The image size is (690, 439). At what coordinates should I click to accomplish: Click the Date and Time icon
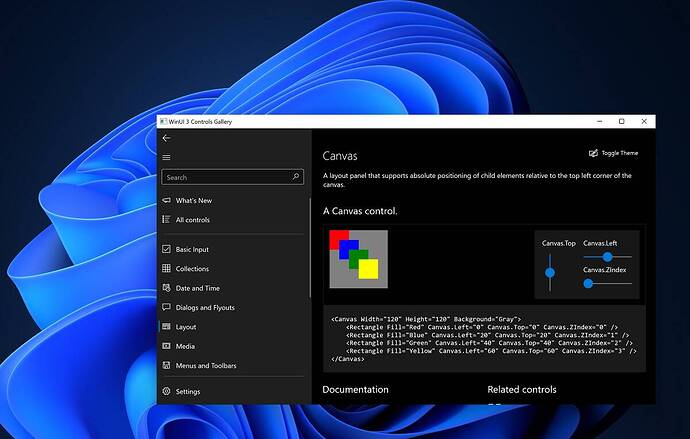click(166, 288)
